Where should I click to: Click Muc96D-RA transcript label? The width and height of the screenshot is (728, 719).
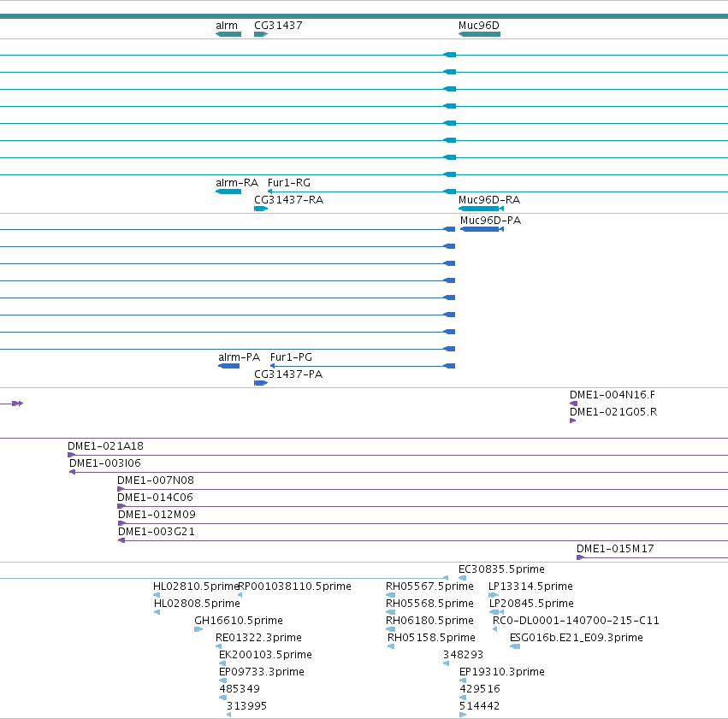point(488,200)
